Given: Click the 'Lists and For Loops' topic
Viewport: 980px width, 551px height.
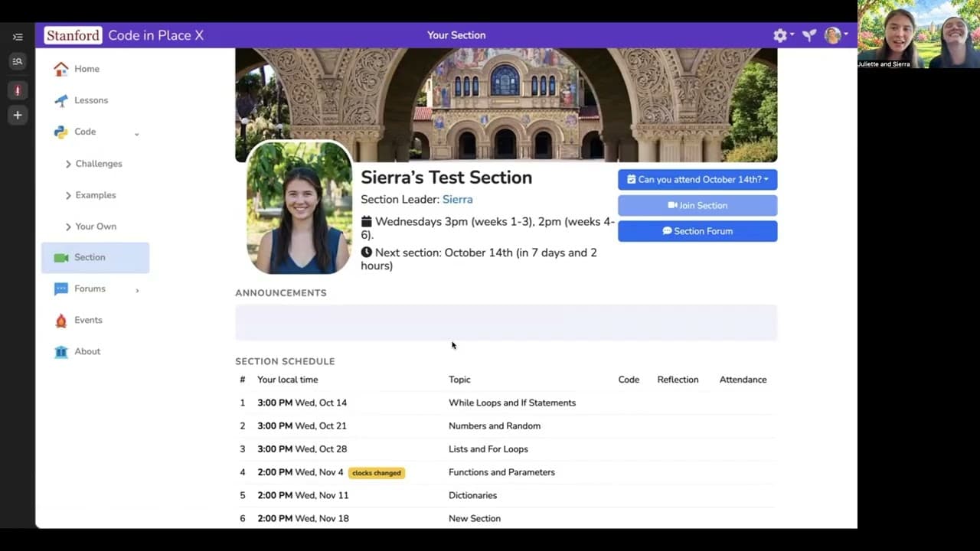Looking at the screenshot, I should pos(488,449).
